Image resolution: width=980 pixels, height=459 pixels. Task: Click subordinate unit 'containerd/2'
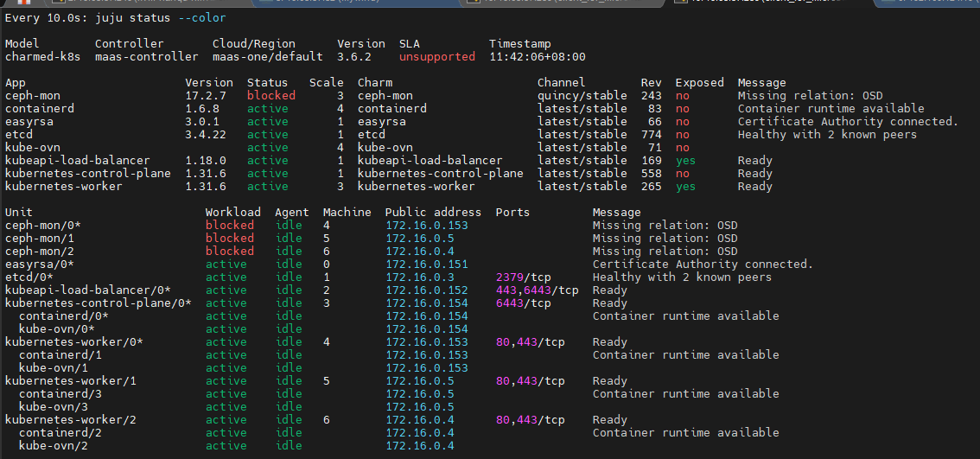point(60,432)
